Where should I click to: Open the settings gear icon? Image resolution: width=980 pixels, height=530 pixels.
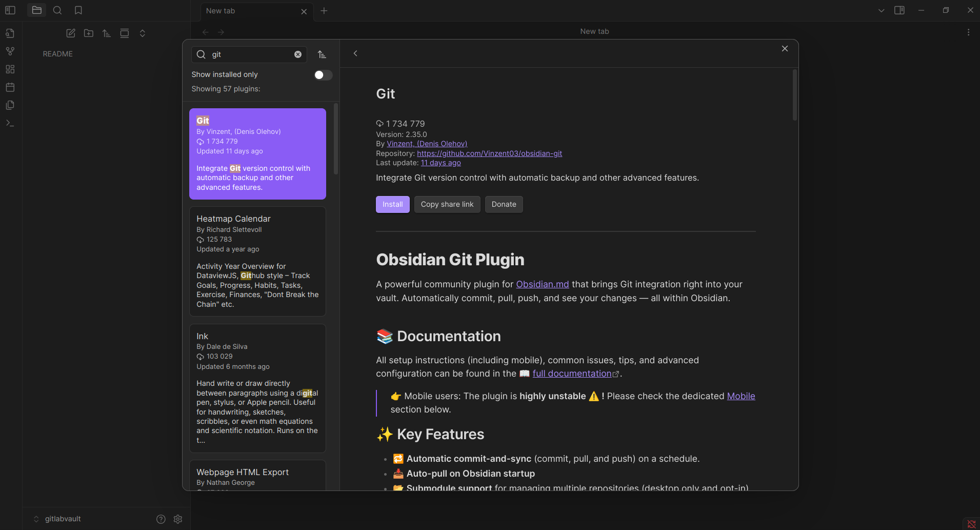pos(178,519)
